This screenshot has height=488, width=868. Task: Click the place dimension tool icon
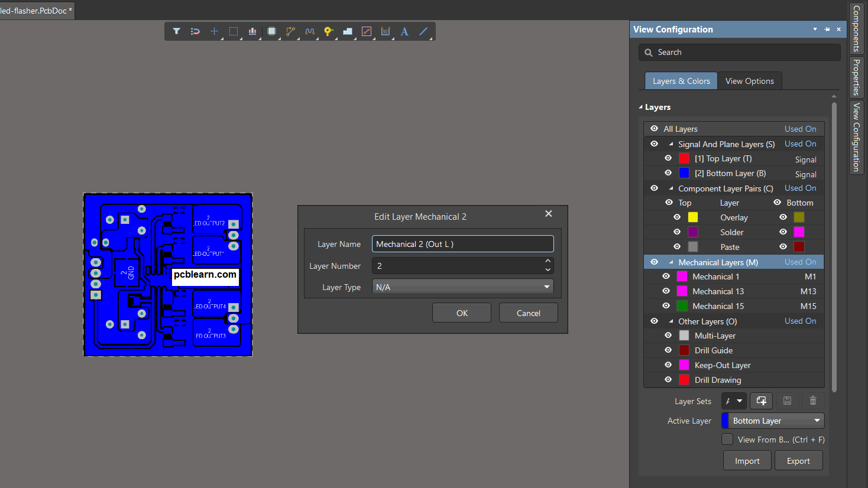[x=386, y=31]
